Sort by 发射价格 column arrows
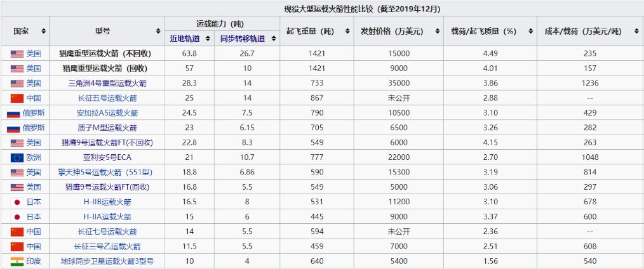The image size is (644, 269). [x=437, y=31]
